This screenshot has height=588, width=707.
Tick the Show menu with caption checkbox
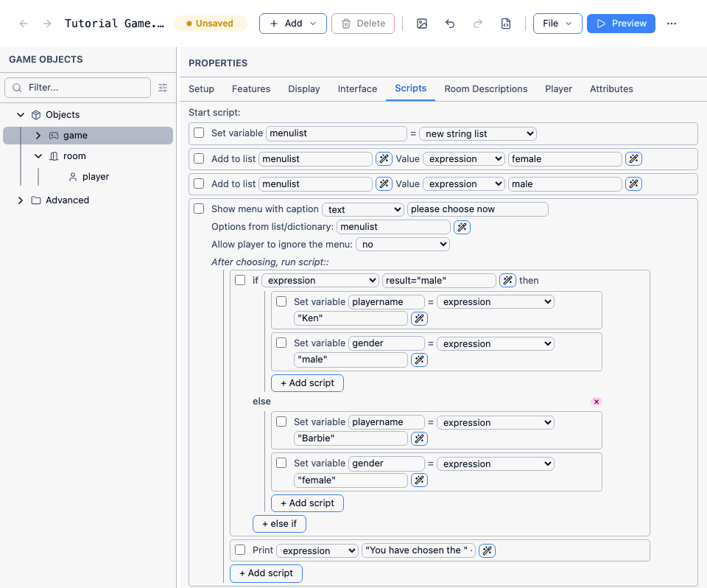(199, 209)
